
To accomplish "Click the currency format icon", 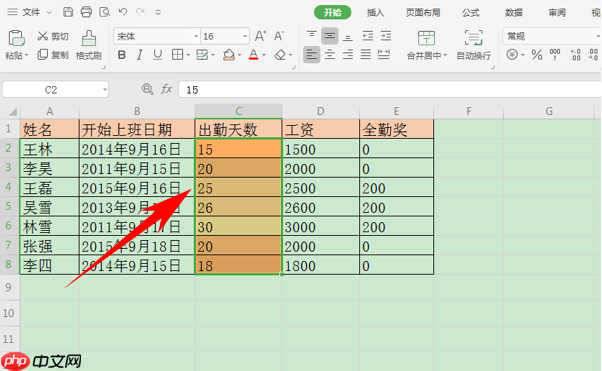I will [512, 55].
